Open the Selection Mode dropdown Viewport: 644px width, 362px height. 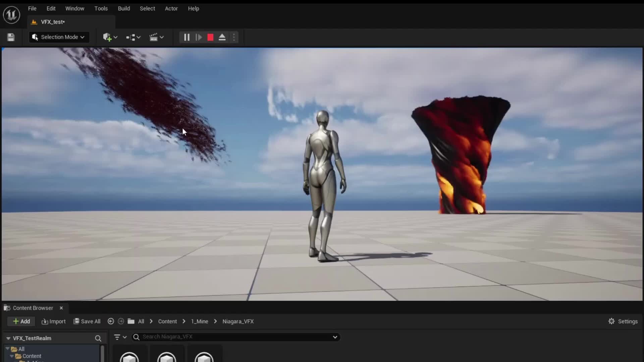coord(59,37)
